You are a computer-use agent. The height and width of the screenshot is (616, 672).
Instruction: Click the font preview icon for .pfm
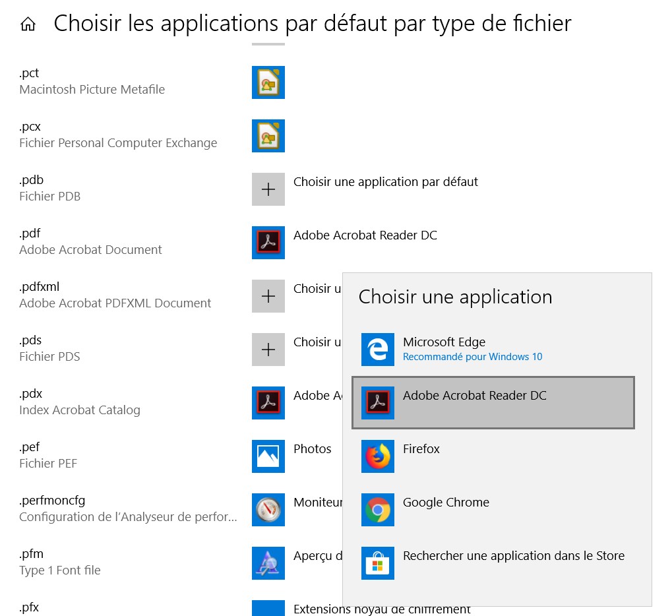(x=268, y=563)
